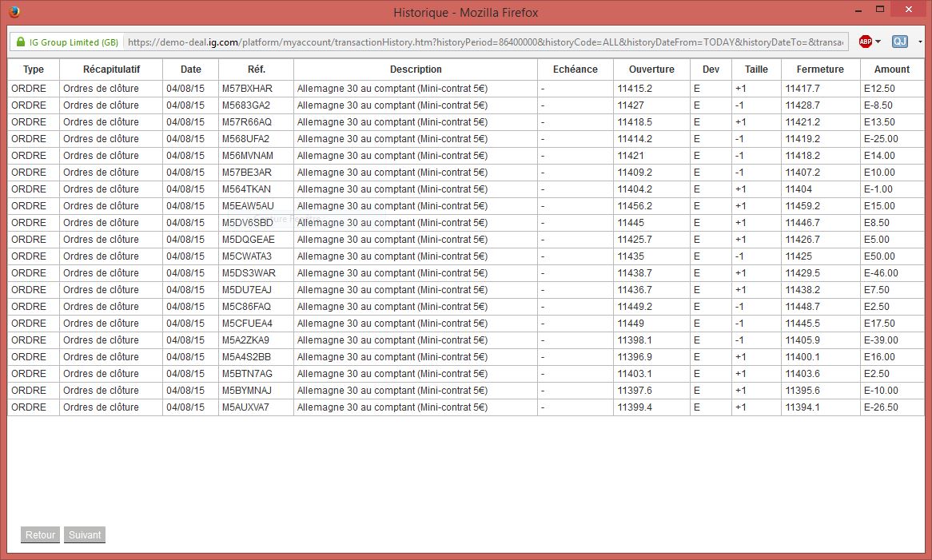The image size is (932, 560).
Task: Click the Firefox logo in title bar
Action: (x=14, y=11)
